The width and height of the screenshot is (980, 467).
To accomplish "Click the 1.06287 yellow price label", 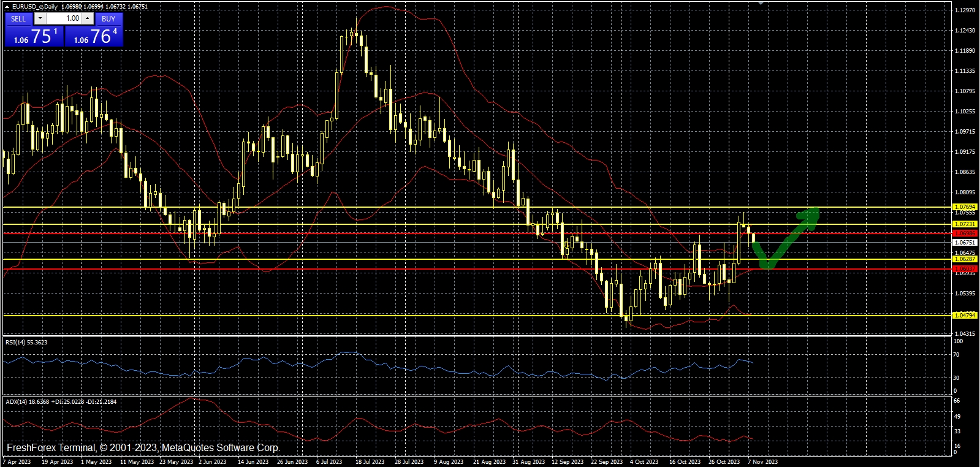I will click(x=965, y=259).
